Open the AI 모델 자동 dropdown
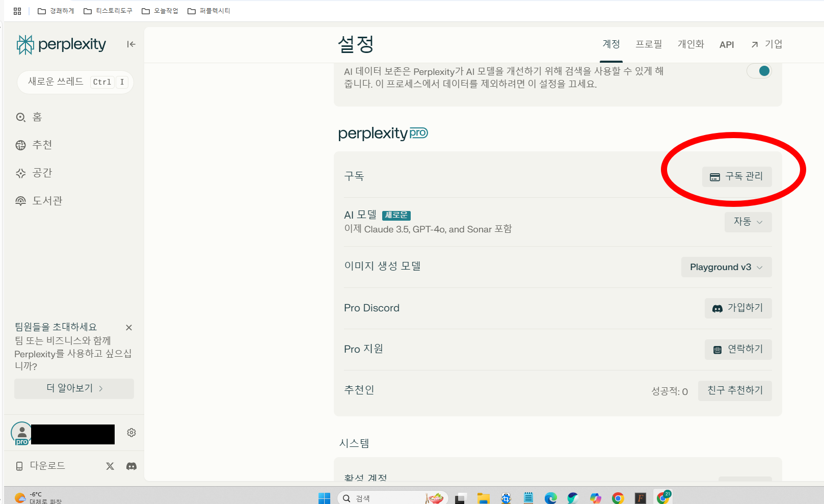824x504 pixels. (748, 222)
